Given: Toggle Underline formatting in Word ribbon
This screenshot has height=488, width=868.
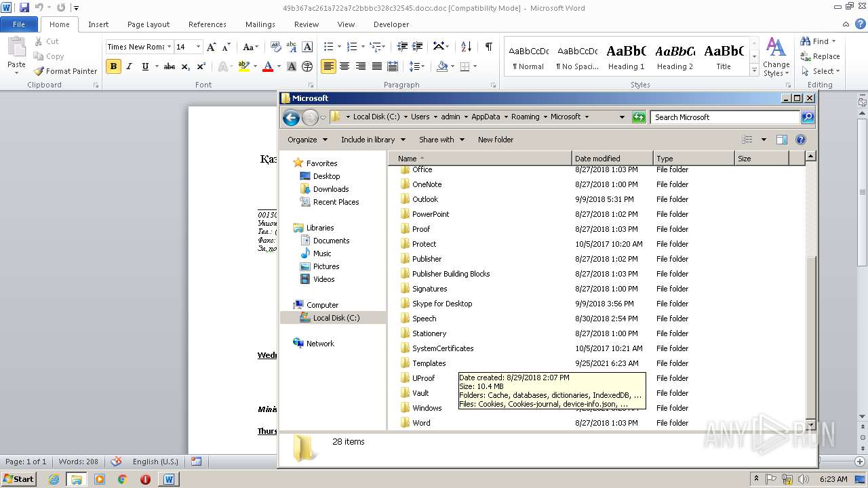Looking at the screenshot, I should tap(145, 66).
